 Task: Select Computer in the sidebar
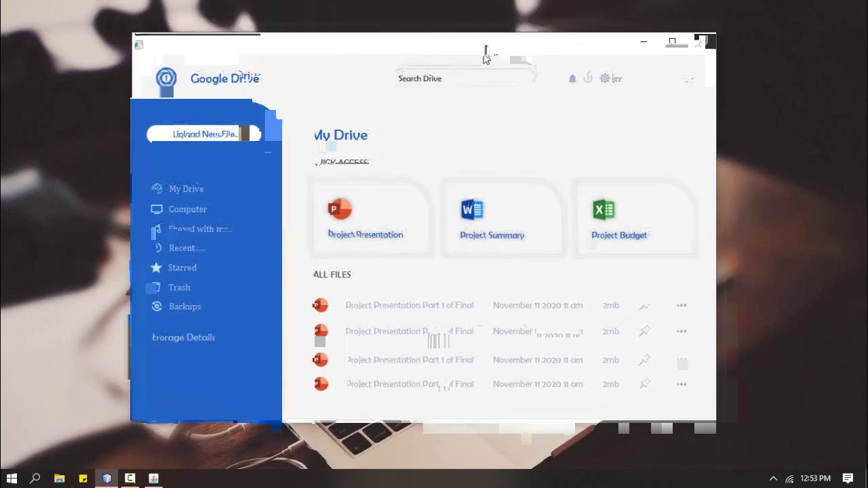(187, 209)
